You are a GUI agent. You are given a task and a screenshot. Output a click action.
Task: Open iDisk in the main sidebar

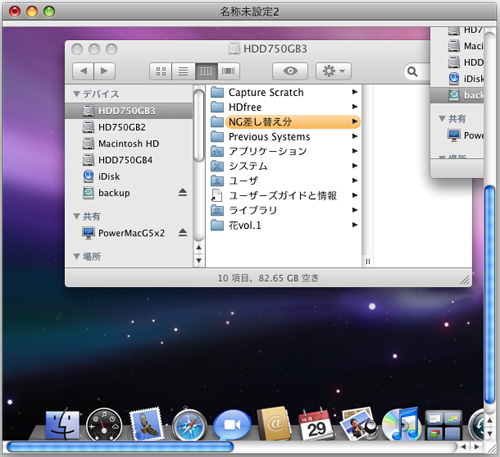129,176
